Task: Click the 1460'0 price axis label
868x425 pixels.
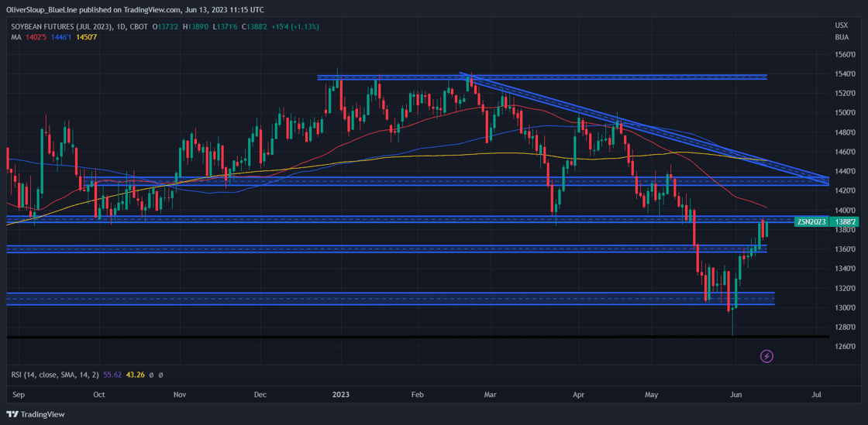Action: click(846, 152)
